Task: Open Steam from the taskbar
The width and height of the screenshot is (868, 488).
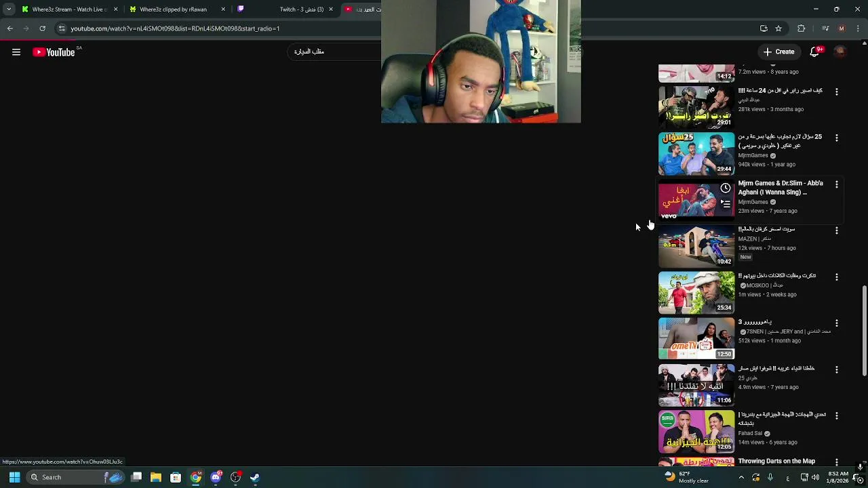Action: pyautogui.click(x=255, y=477)
